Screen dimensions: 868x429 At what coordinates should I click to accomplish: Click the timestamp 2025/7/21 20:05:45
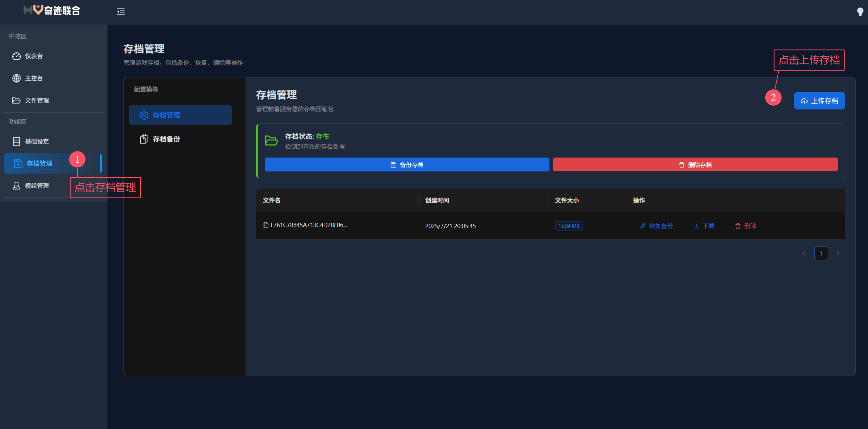click(x=451, y=226)
